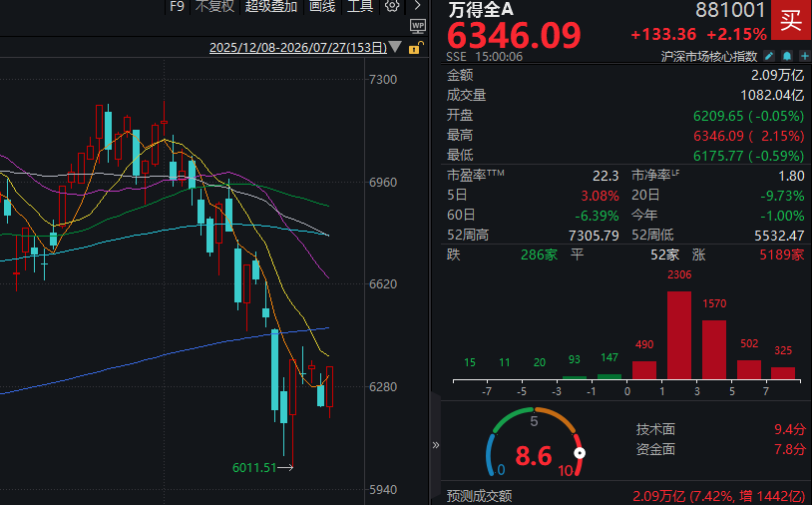The width and height of the screenshot is (812, 505).
Task: Click the 6011.51 low price marker
Action: tap(254, 468)
